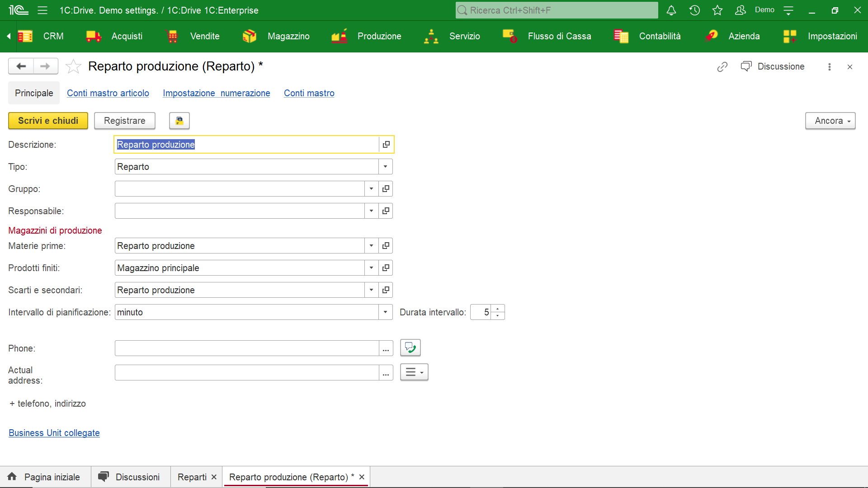Go forward with right arrow
The image size is (868, 488).
[45, 66]
